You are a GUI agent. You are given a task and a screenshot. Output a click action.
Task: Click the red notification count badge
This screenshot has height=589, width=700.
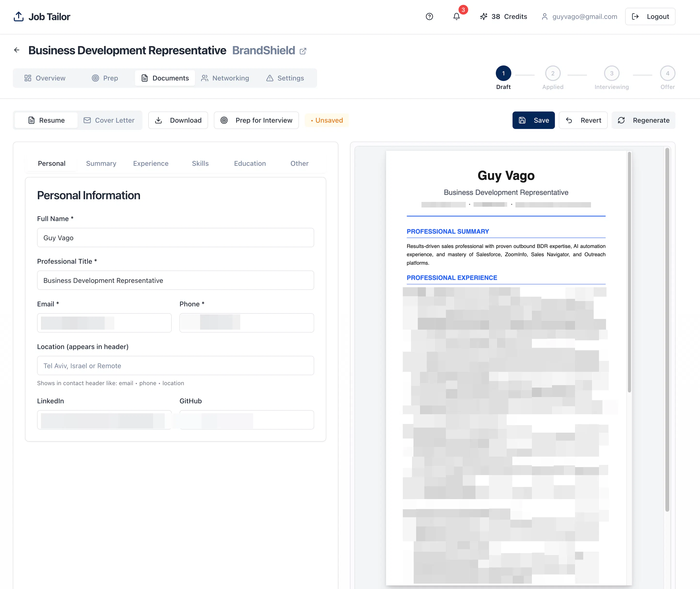pos(463,10)
